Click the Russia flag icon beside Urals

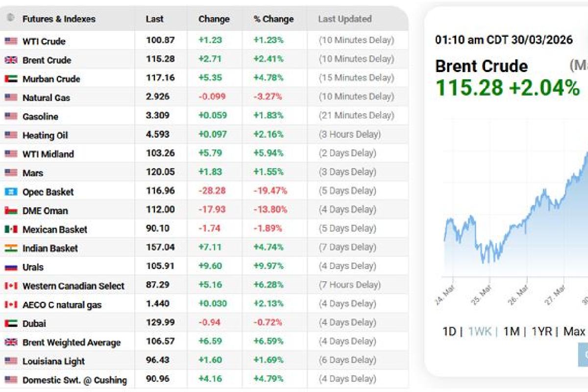click(x=11, y=267)
